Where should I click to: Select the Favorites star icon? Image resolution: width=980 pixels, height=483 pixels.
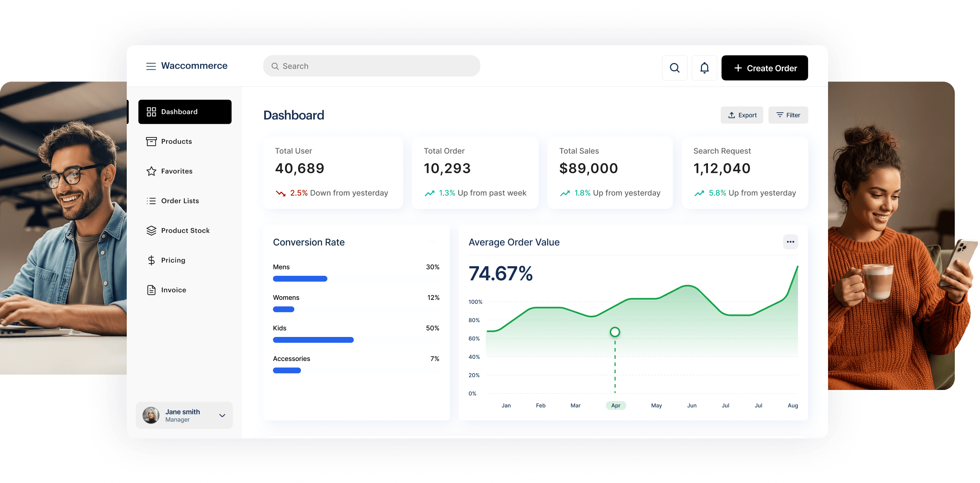pos(151,171)
